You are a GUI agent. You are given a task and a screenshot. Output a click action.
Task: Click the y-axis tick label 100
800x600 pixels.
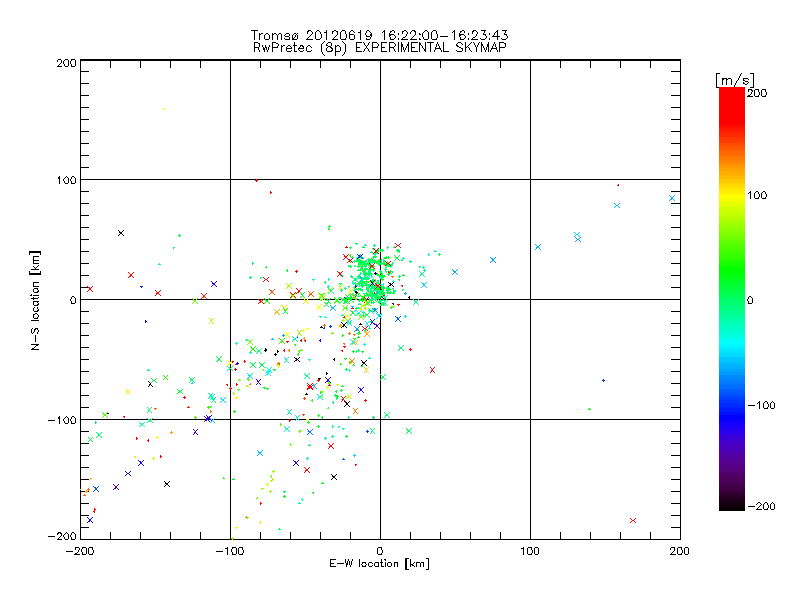click(66, 180)
